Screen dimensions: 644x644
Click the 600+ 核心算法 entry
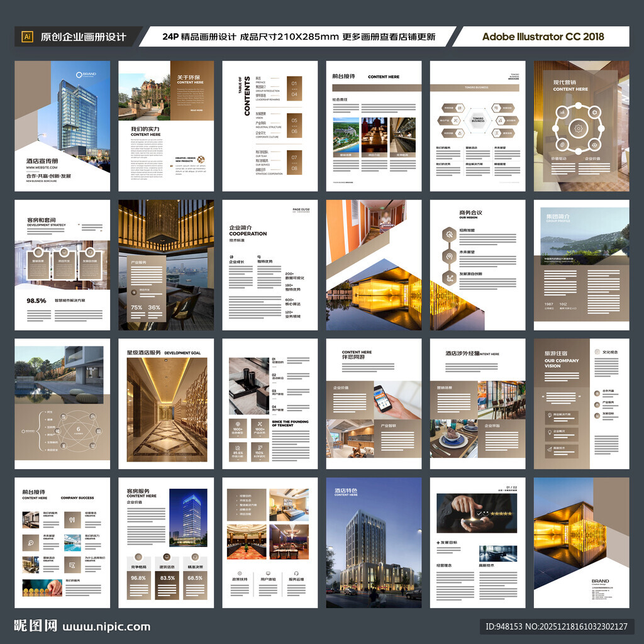tap(293, 302)
